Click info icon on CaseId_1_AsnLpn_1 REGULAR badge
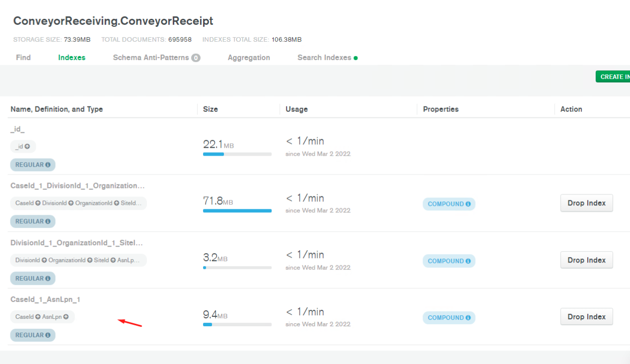This screenshot has height=364, width=630. pos(48,335)
